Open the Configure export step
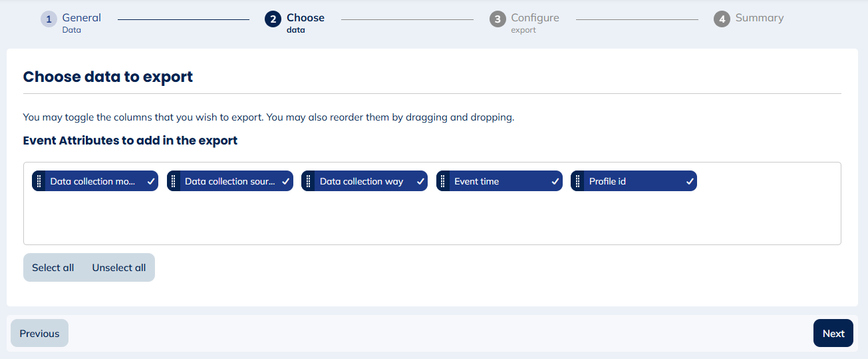The image size is (868, 359). [535, 18]
